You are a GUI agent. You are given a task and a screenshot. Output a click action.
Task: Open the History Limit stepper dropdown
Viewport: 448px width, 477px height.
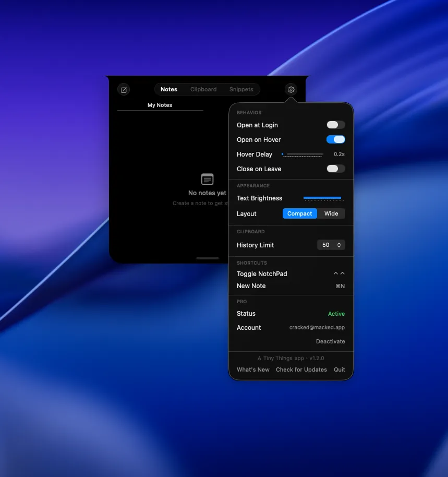(331, 245)
